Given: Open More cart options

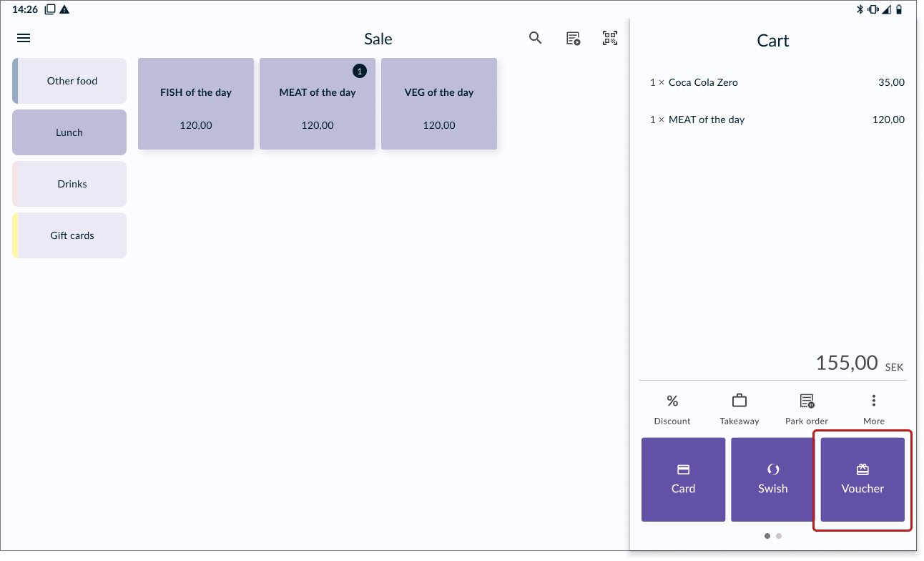Looking at the screenshot, I should pos(873,409).
